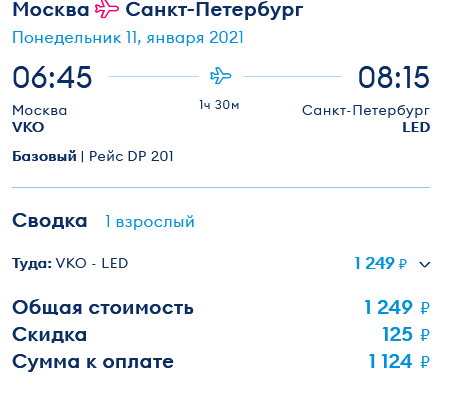Click the flight number Рейс DP 201

(131, 156)
